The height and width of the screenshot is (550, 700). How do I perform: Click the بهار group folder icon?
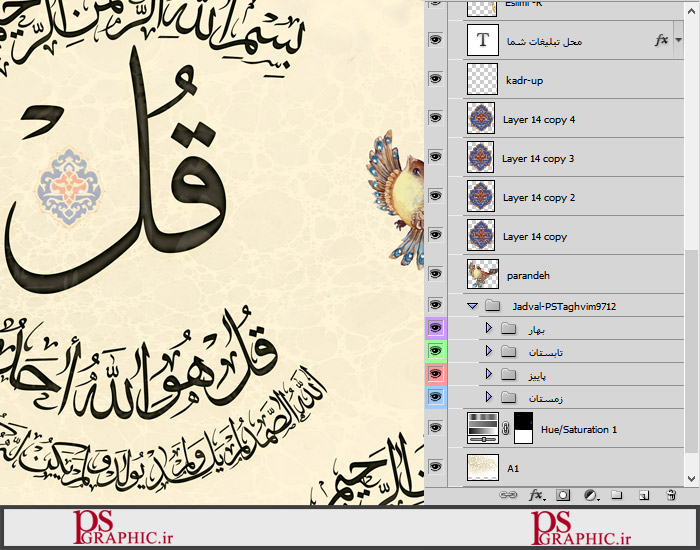click(508, 329)
